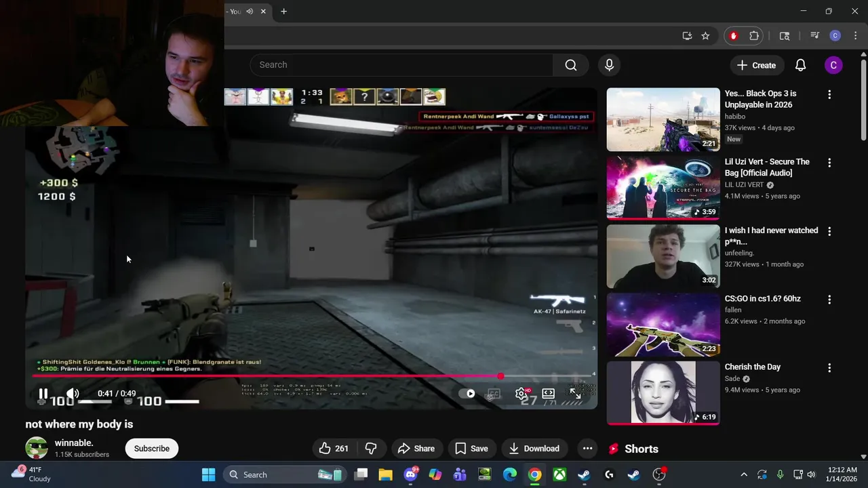Viewport: 868px width, 488px height.
Task: Subscribe to winnable. channel
Action: (x=152, y=449)
